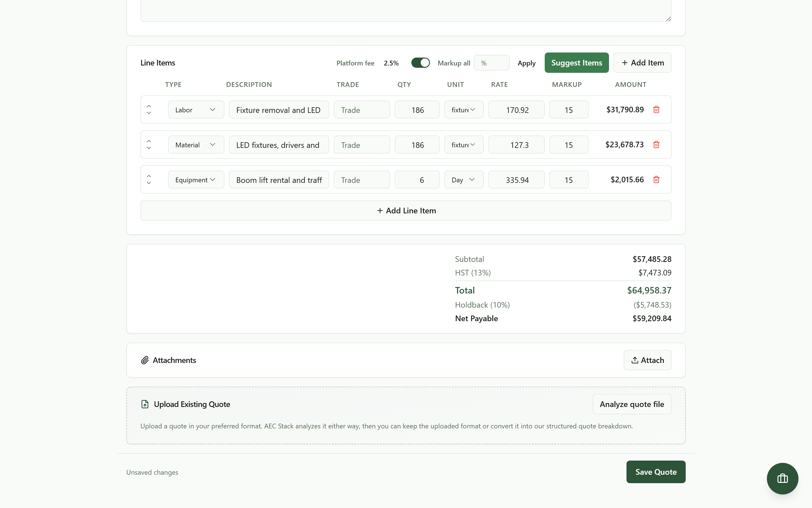The height and width of the screenshot is (508, 812).
Task: Delete the LED fixtures line item
Action: coord(656,144)
